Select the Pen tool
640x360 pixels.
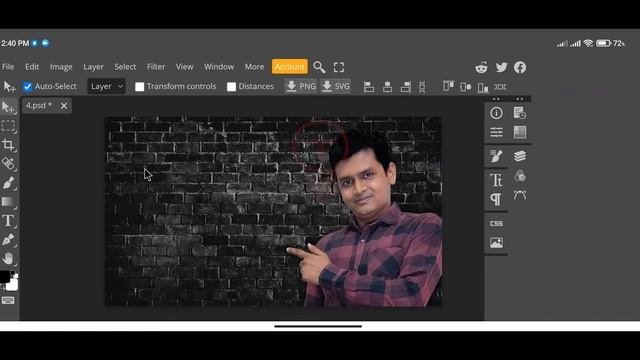click(x=8, y=240)
